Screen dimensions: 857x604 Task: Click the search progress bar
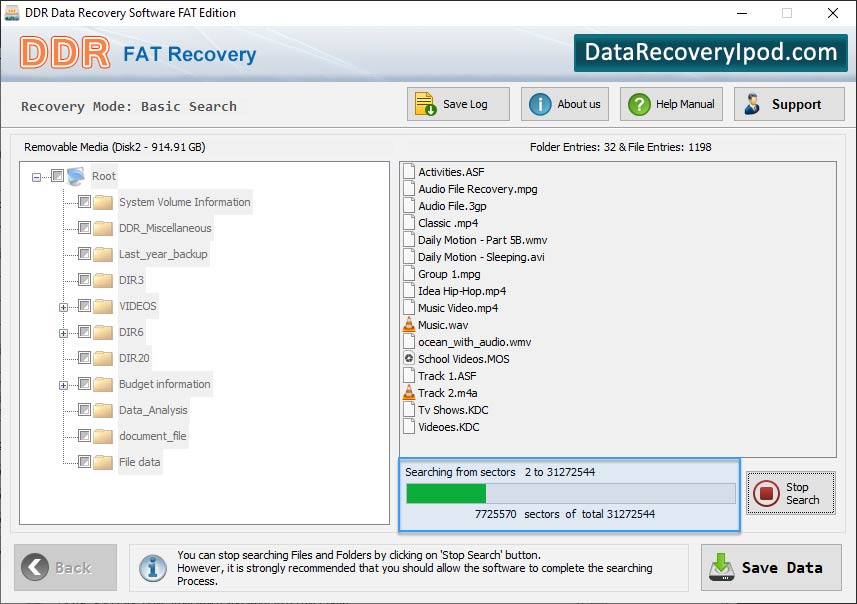click(571, 494)
